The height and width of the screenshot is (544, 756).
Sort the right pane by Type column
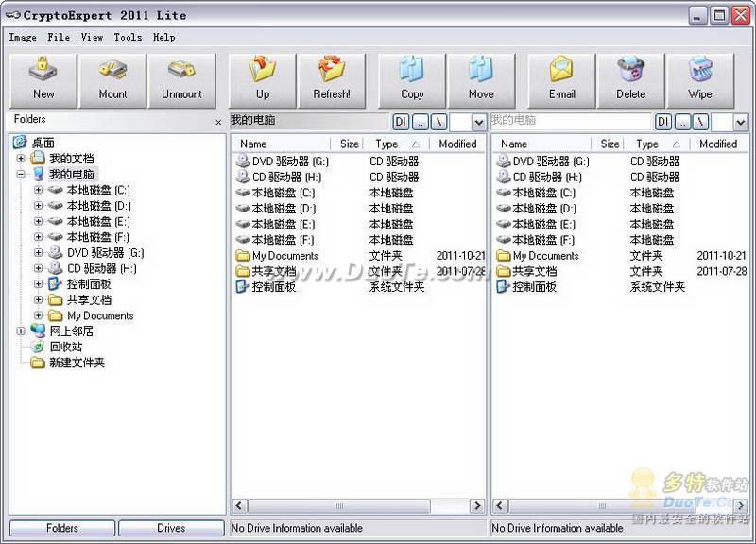(x=657, y=144)
